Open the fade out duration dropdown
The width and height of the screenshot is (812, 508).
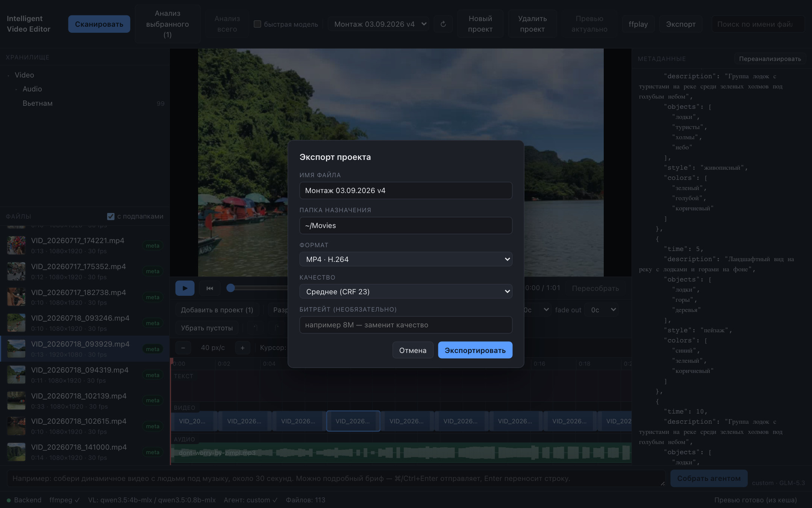[x=601, y=310]
